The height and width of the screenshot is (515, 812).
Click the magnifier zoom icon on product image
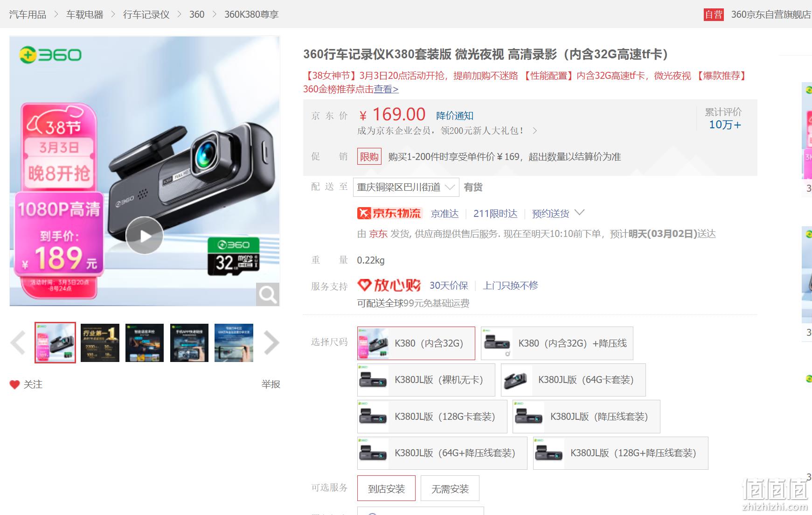268,294
